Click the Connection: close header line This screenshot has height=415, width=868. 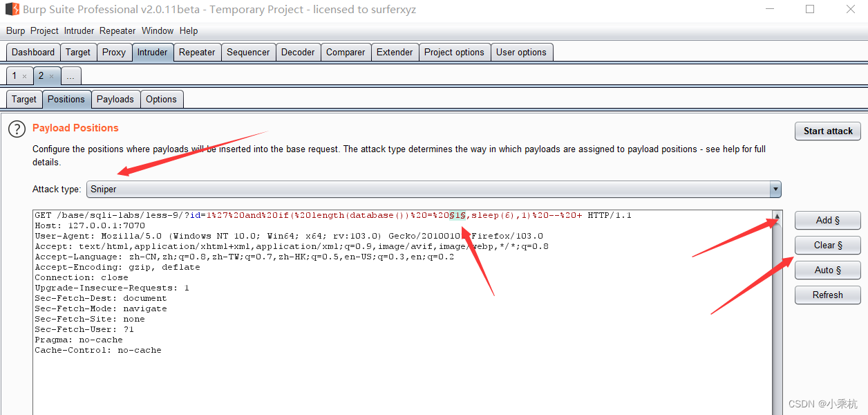(x=82, y=277)
